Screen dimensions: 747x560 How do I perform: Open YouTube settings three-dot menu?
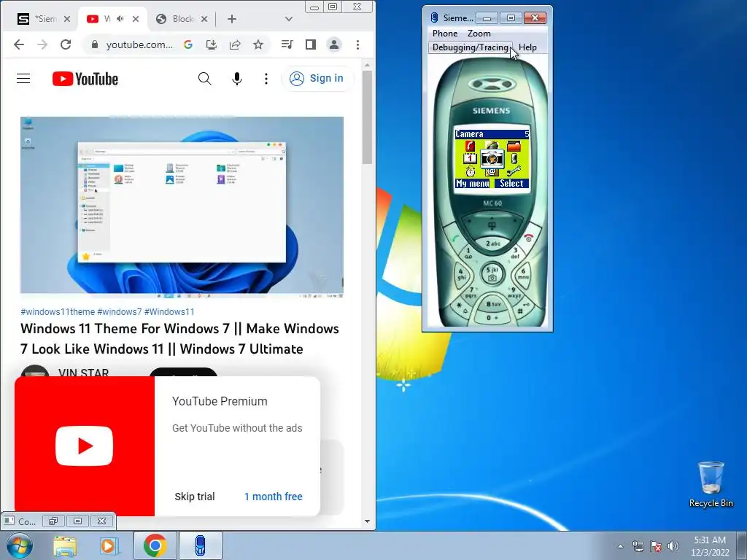click(266, 79)
